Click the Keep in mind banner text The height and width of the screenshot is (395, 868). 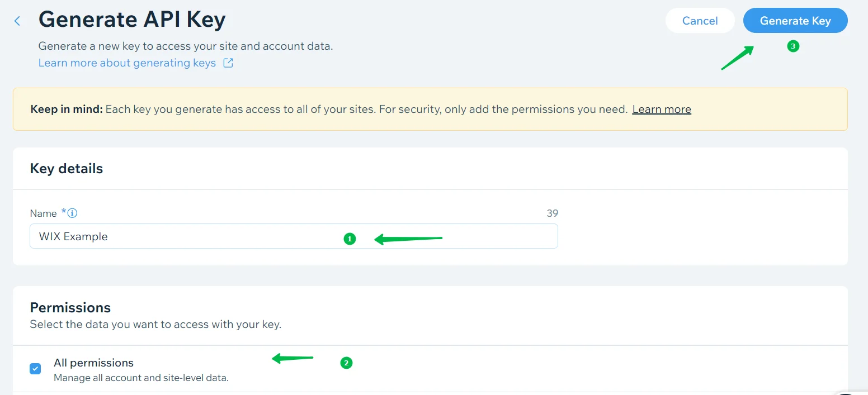pyautogui.click(x=66, y=109)
